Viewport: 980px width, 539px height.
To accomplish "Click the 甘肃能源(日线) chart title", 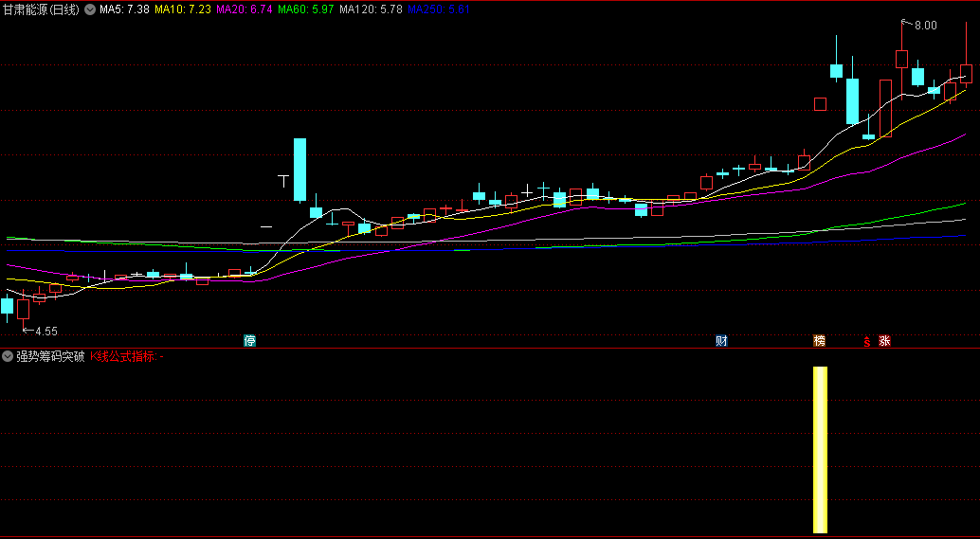I will click(x=42, y=9).
